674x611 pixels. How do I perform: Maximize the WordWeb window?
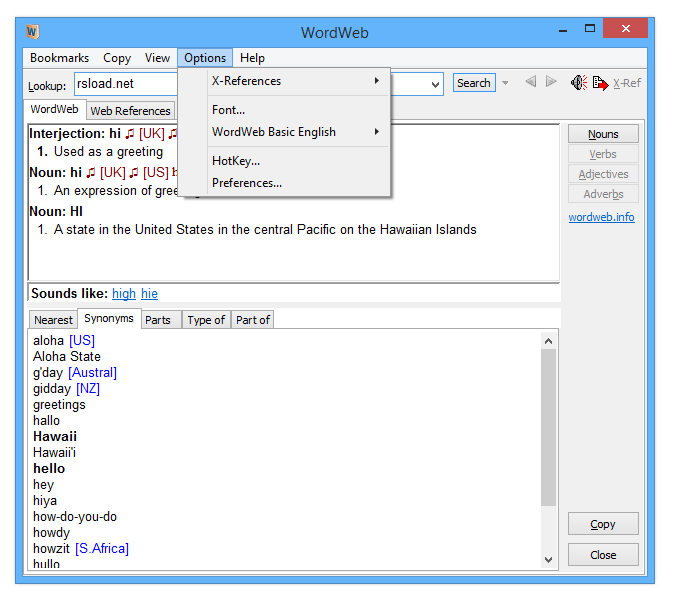tap(590, 29)
